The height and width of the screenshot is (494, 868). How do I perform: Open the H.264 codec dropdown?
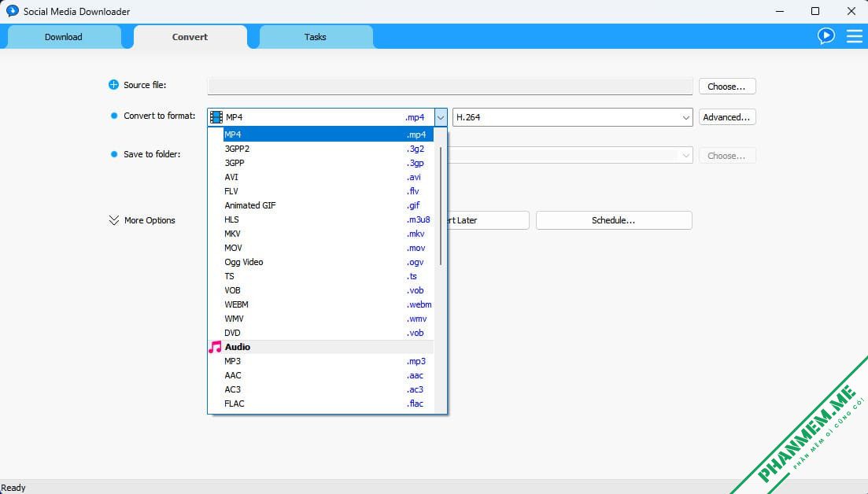click(572, 117)
